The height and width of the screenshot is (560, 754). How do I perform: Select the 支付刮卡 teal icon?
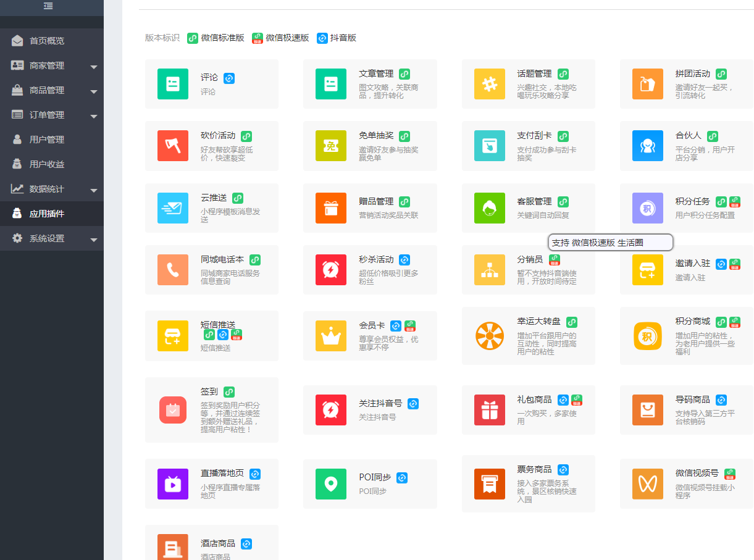pos(490,146)
